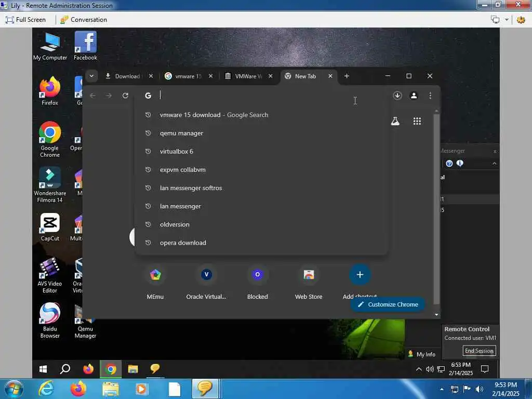Click Chrome's forward arrow
This screenshot has height=399, width=532.
pyautogui.click(x=109, y=96)
